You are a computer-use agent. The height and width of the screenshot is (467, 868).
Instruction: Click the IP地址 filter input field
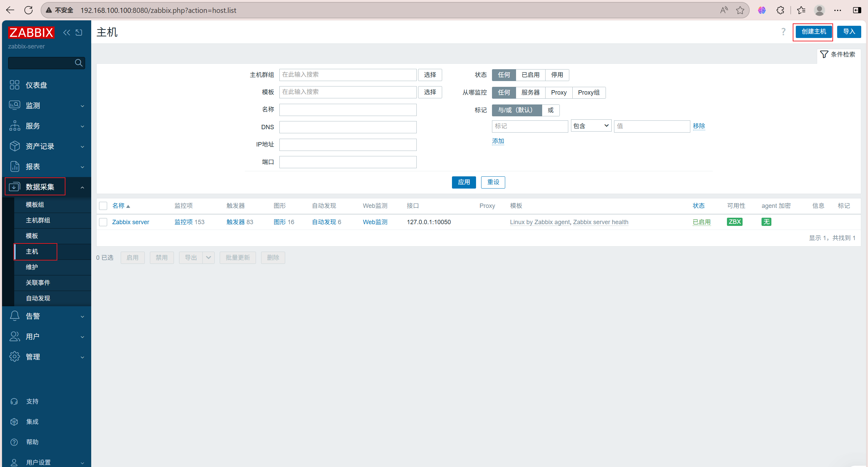pyautogui.click(x=348, y=145)
